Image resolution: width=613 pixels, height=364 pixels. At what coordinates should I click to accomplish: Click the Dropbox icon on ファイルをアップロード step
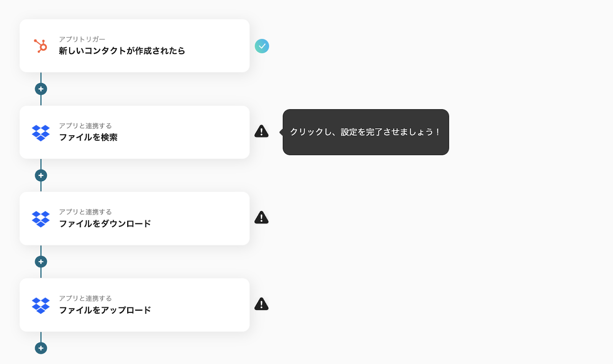41,305
